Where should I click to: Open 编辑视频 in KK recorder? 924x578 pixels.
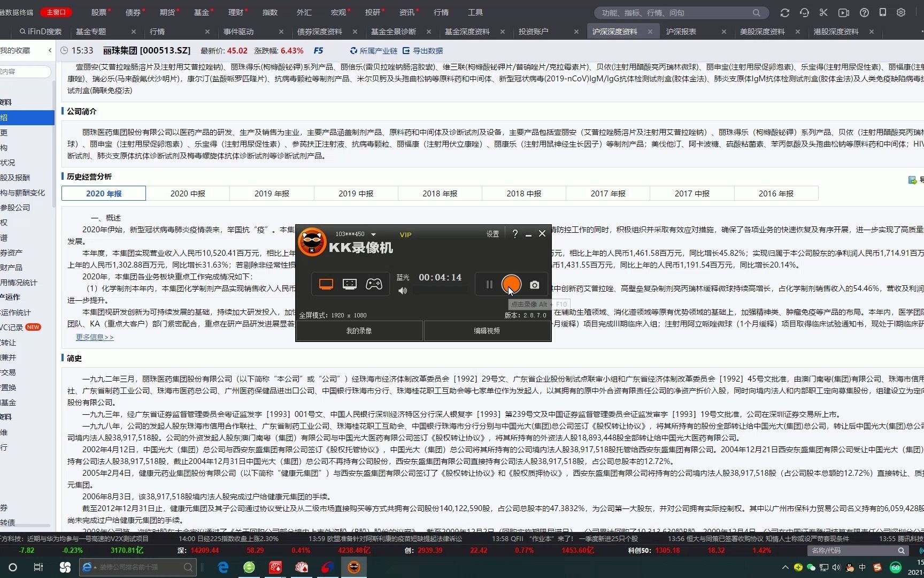tap(487, 331)
